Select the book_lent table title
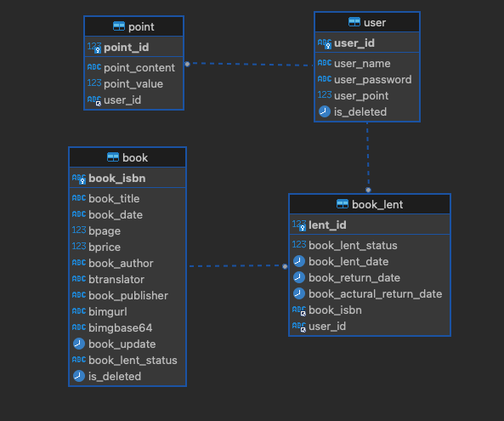 (377, 205)
